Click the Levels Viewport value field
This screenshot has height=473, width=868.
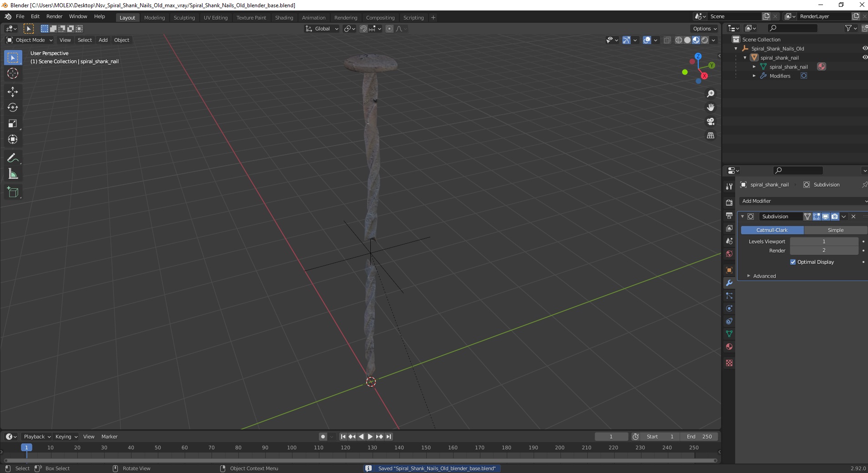[824, 242]
